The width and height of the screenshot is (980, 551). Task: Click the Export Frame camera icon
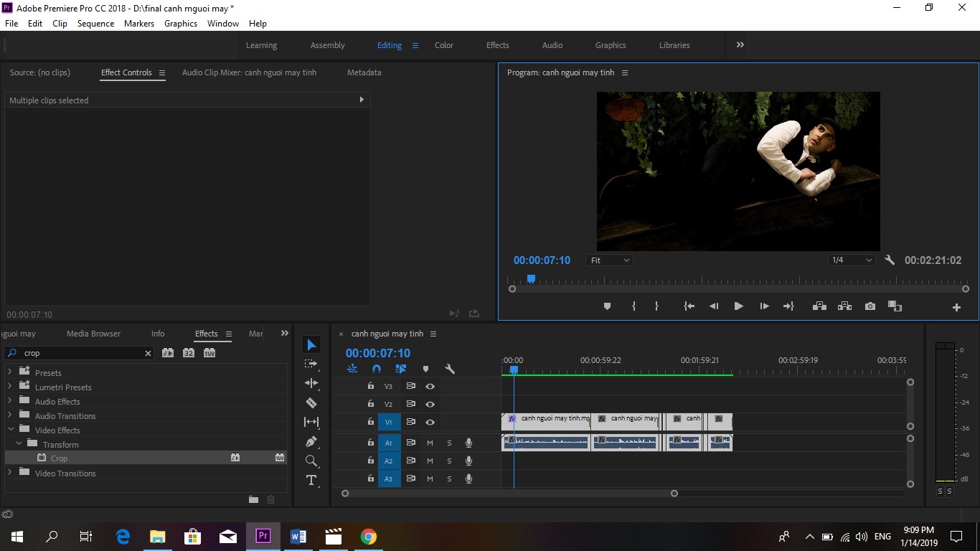(x=870, y=306)
